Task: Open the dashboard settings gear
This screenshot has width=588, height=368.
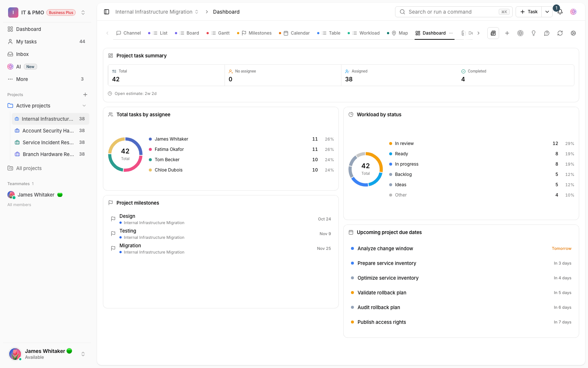Action: point(573,33)
